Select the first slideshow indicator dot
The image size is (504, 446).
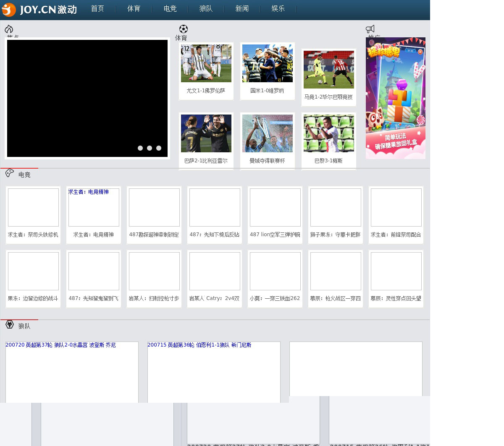coord(140,148)
